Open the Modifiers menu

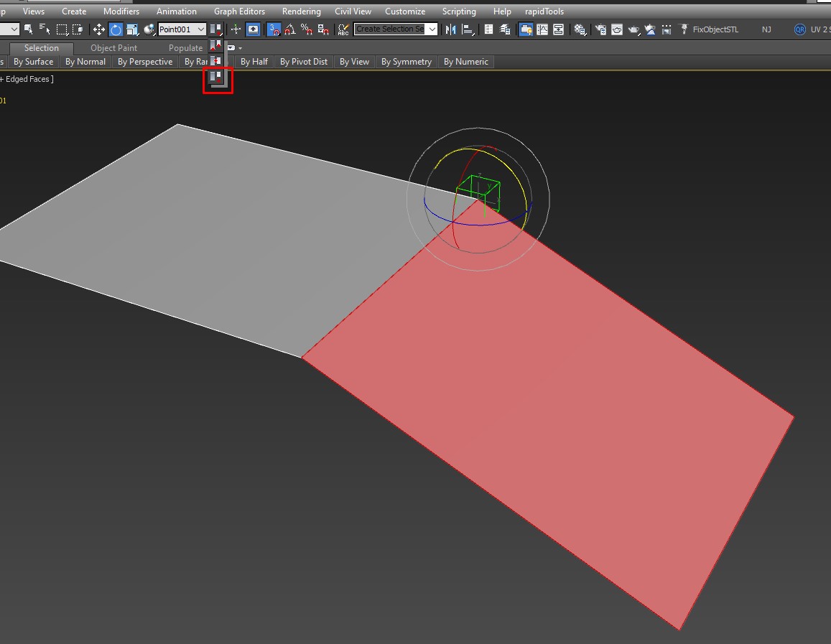(x=121, y=11)
